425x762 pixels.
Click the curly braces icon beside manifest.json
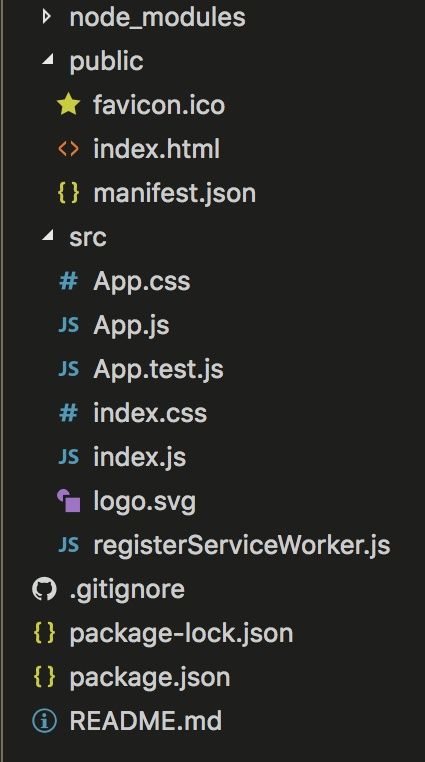(68, 193)
